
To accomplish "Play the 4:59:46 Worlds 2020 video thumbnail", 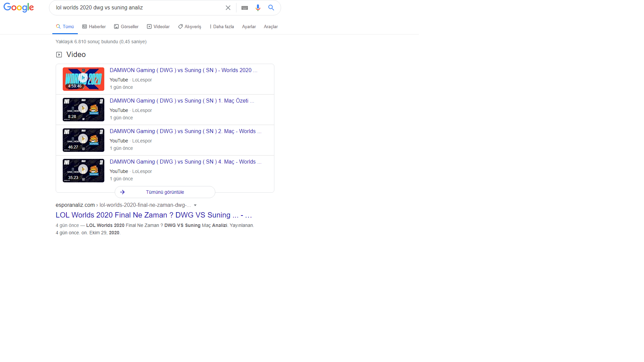I will [83, 79].
